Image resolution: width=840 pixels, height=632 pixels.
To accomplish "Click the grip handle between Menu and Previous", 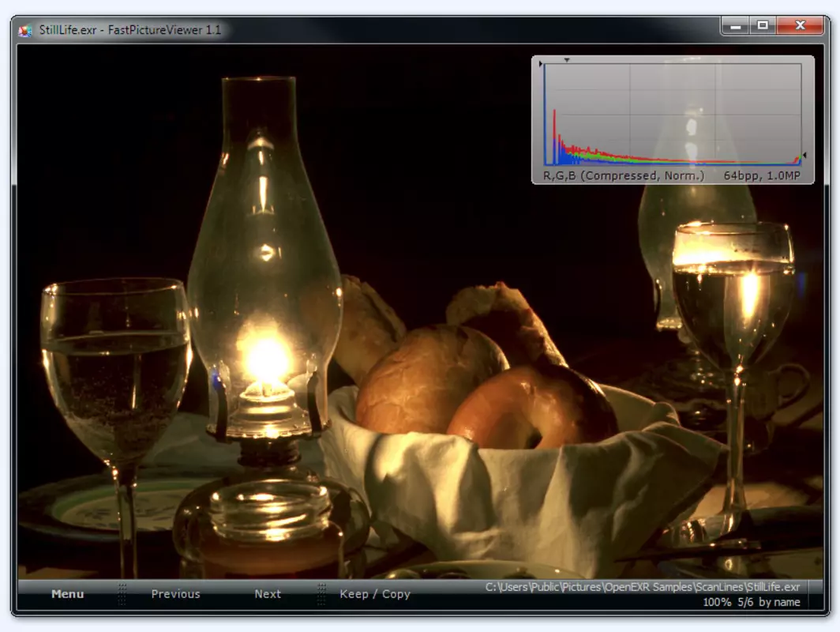I will coord(122,594).
